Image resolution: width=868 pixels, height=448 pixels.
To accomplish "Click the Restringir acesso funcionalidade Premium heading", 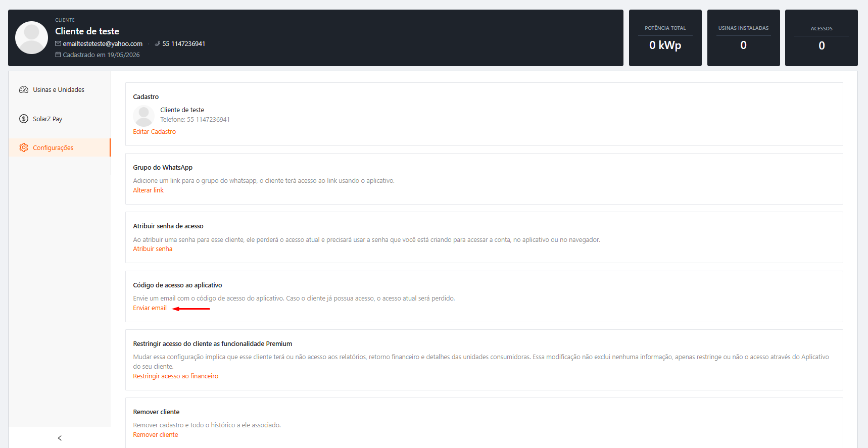I will (x=213, y=344).
